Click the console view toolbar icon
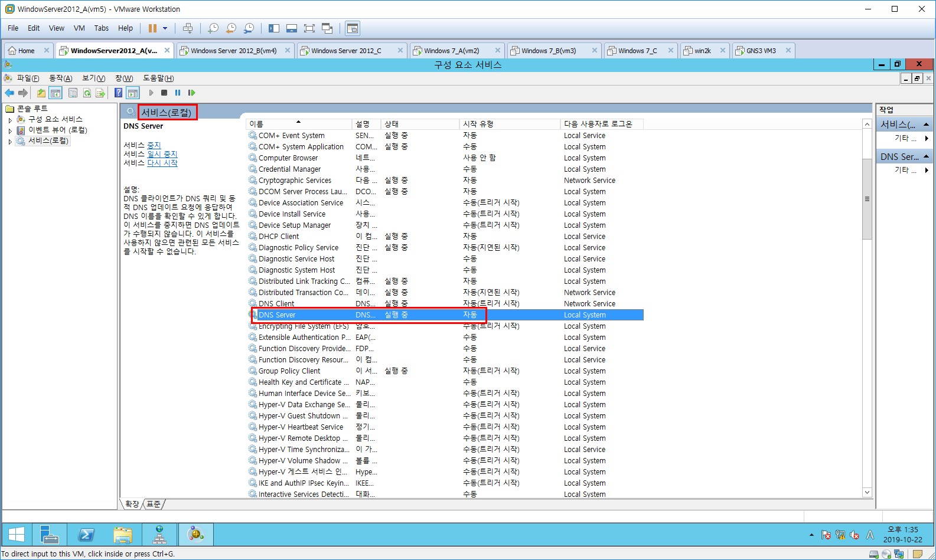 [353, 28]
